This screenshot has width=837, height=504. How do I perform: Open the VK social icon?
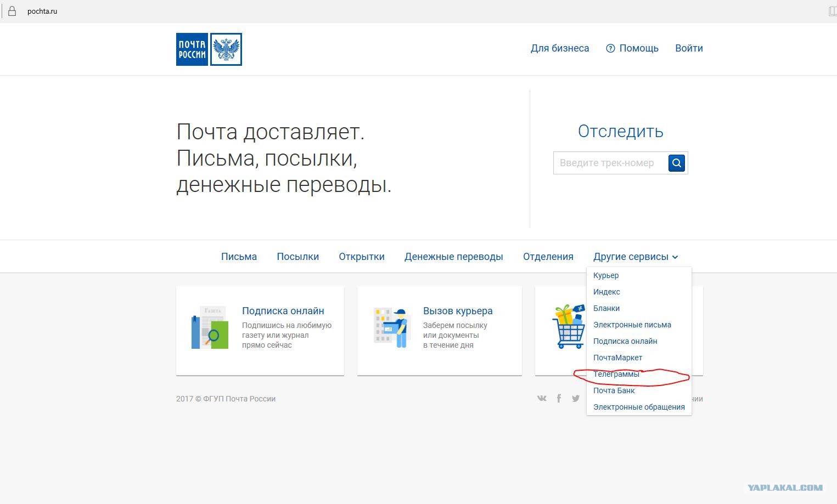(542, 399)
